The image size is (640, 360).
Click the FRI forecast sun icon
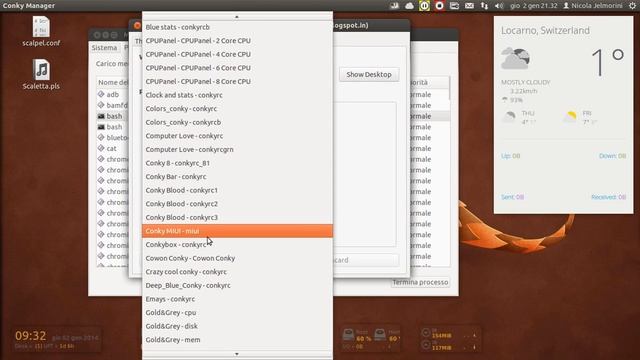tap(570, 117)
